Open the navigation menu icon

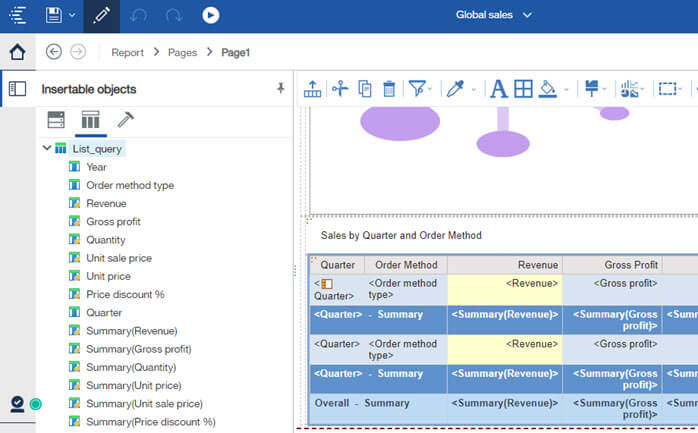coord(18,15)
